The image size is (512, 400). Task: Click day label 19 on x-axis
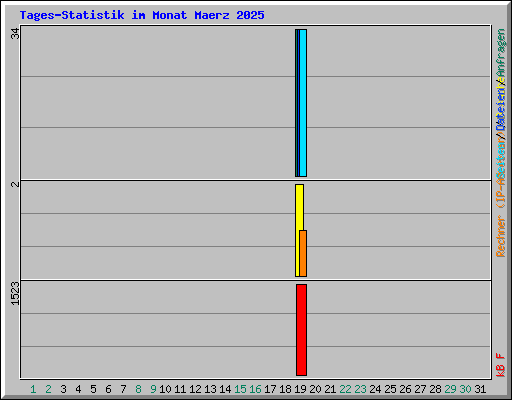click(300, 389)
